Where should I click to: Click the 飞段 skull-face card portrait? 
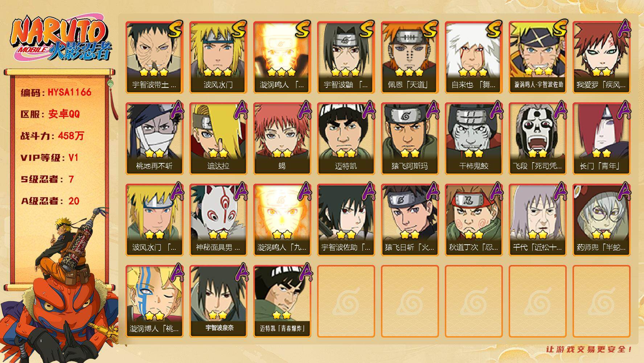(538, 131)
